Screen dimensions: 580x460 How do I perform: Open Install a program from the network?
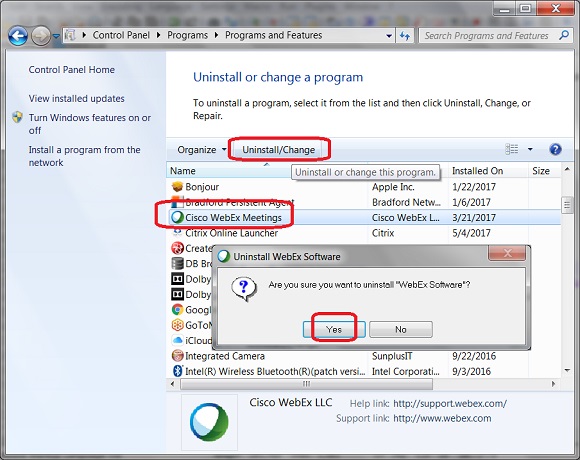[x=85, y=156]
